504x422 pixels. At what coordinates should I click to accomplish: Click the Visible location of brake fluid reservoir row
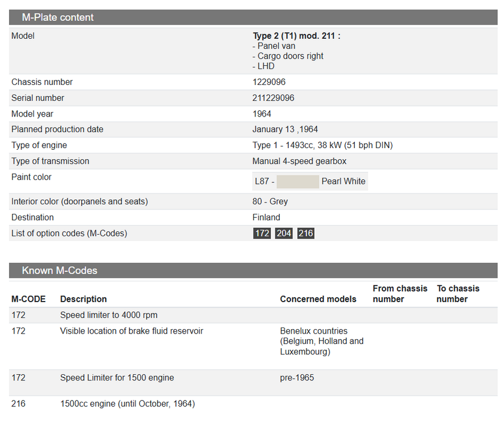[132, 331]
